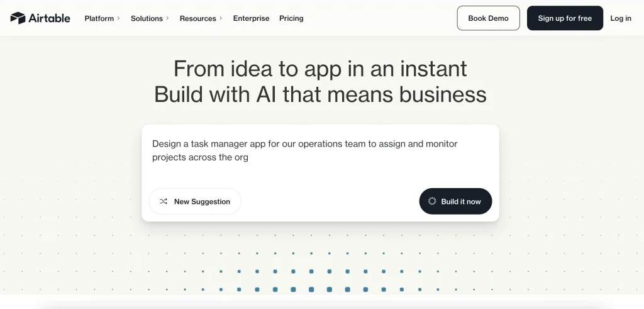Click the "From idea to app" headline

pyautogui.click(x=320, y=68)
